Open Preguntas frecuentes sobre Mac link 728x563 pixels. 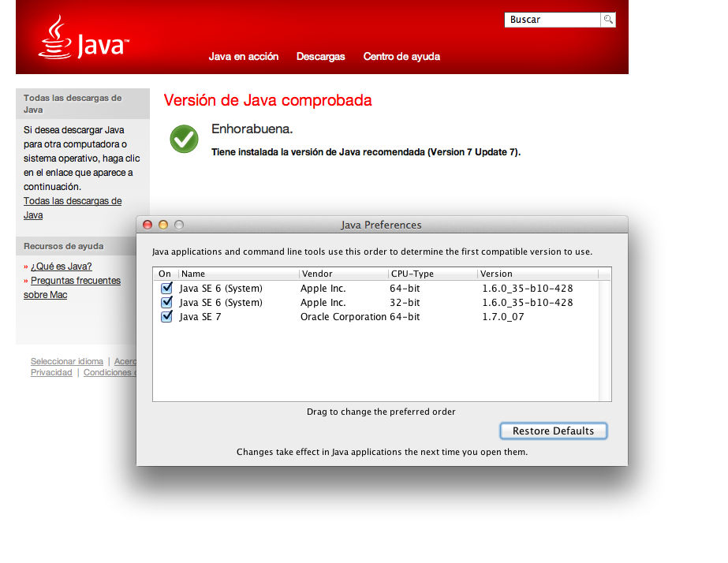[x=72, y=288]
